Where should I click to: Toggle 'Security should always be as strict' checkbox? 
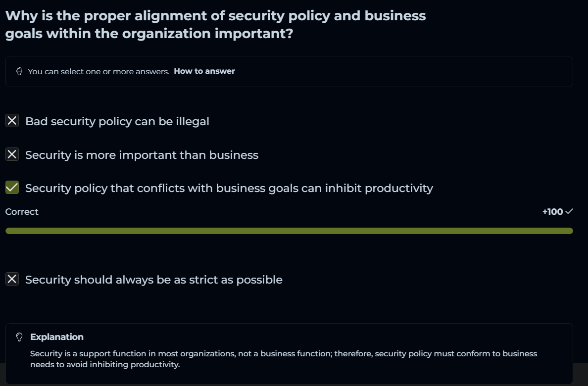point(12,279)
